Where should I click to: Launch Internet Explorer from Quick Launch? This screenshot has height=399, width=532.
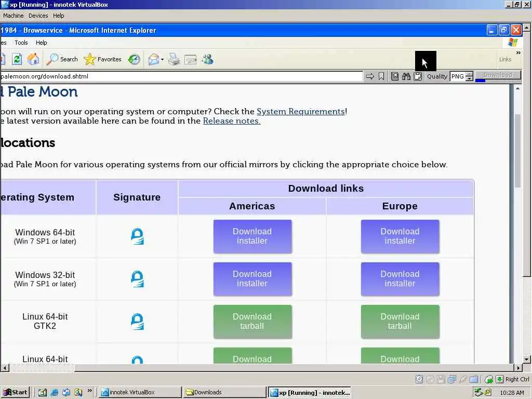(x=54, y=393)
